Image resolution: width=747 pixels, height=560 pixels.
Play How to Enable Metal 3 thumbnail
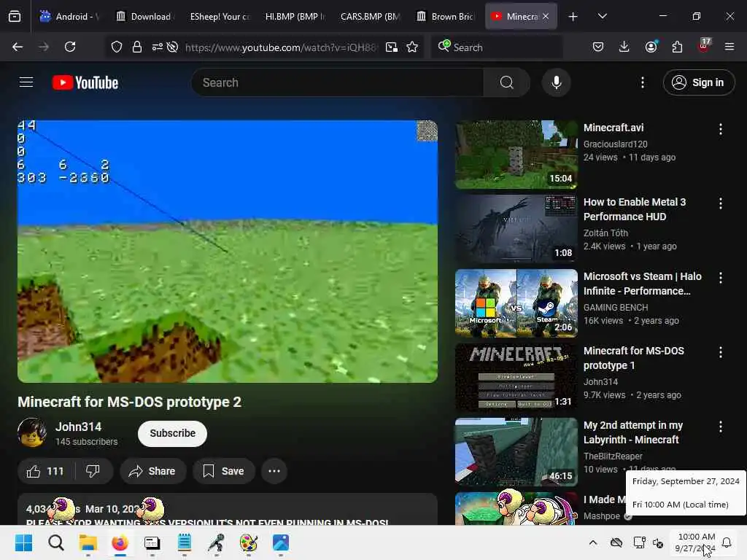pyautogui.click(x=516, y=229)
